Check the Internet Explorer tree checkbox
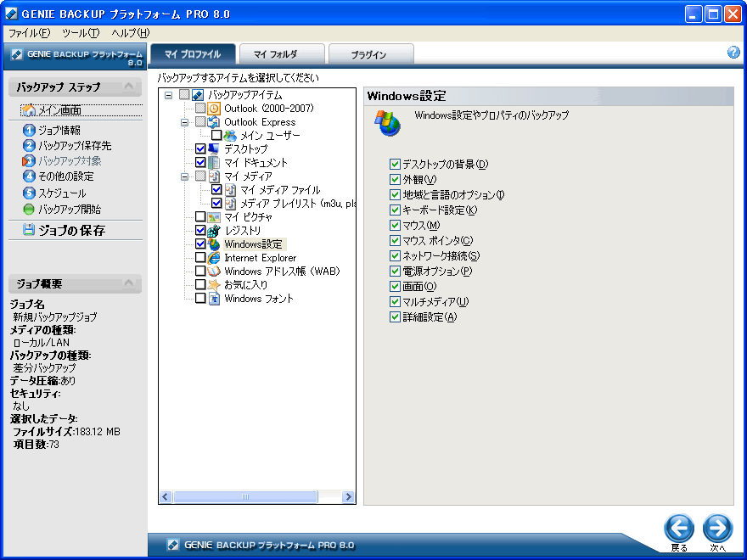 point(200,258)
